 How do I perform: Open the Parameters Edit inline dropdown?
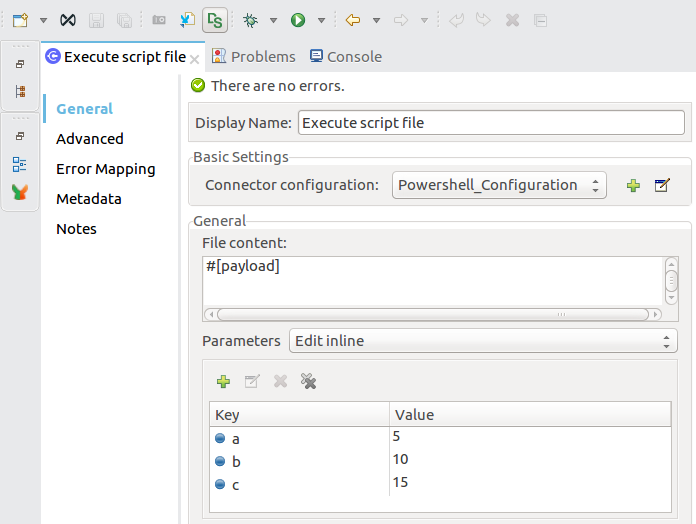coord(483,341)
